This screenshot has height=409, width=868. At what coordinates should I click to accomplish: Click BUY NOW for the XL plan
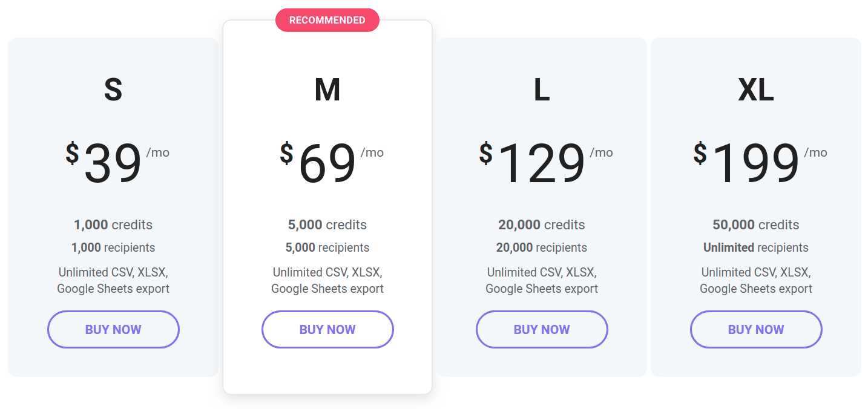tap(756, 329)
